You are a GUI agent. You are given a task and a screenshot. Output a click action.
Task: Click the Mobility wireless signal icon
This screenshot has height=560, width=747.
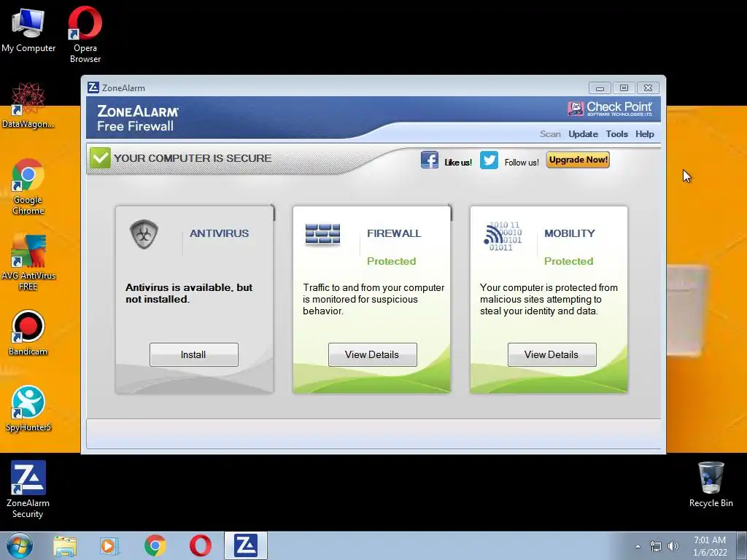click(x=503, y=236)
